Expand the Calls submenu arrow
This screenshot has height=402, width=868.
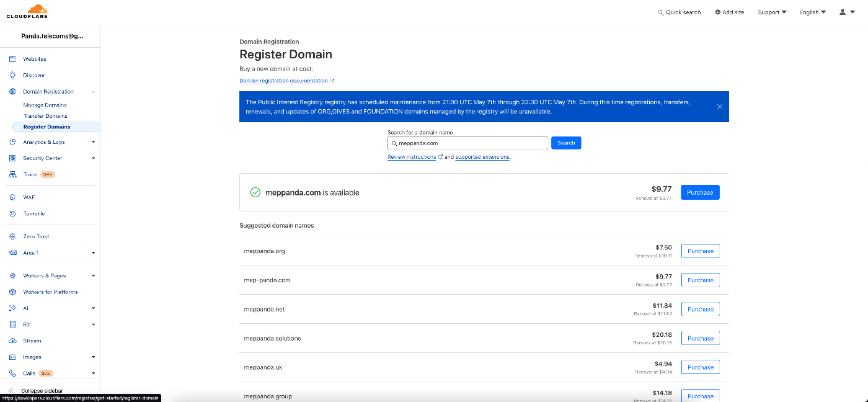pos(93,373)
